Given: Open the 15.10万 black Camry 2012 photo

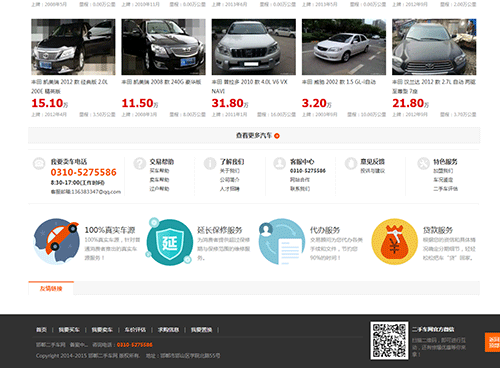Looking at the screenshot, I should click(x=73, y=47).
